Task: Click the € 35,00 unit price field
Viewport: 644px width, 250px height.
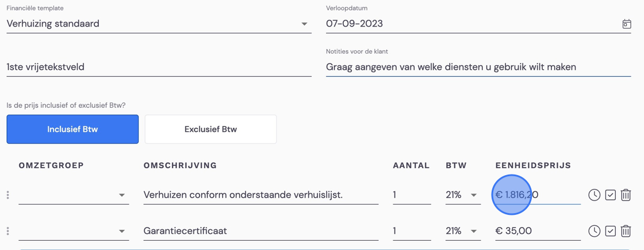Action: (x=538, y=231)
